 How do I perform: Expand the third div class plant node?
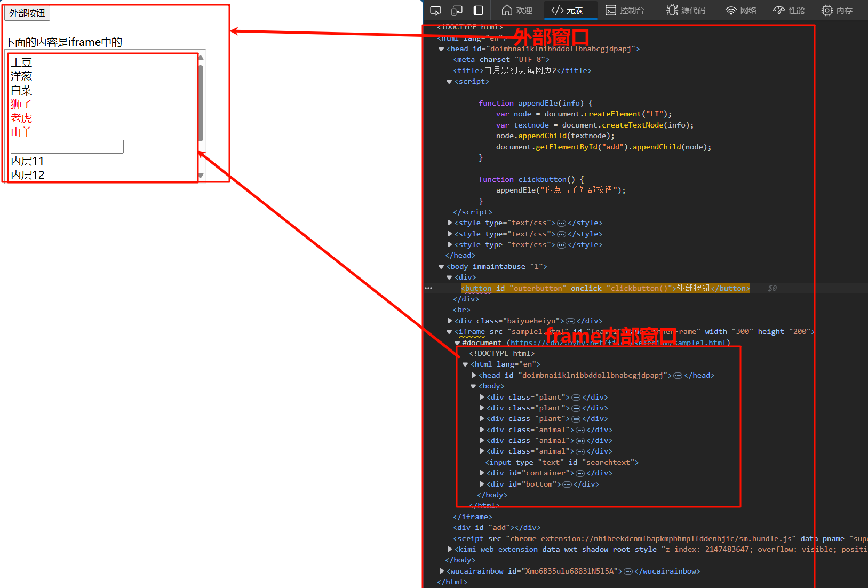(482, 419)
